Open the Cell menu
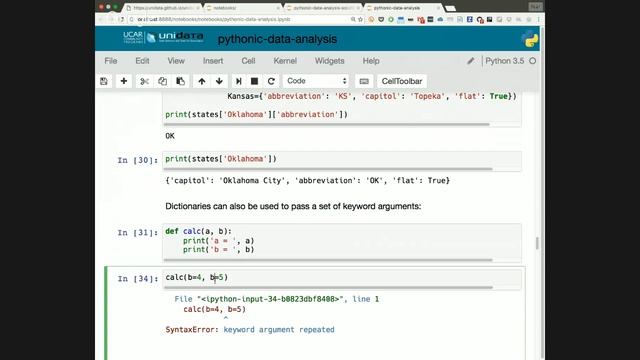 coord(248,61)
